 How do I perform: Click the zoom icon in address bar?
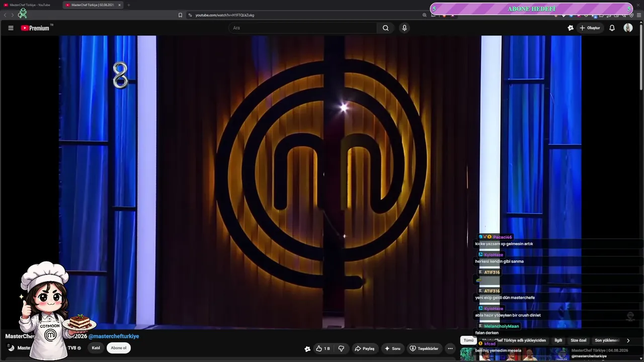(424, 15)
